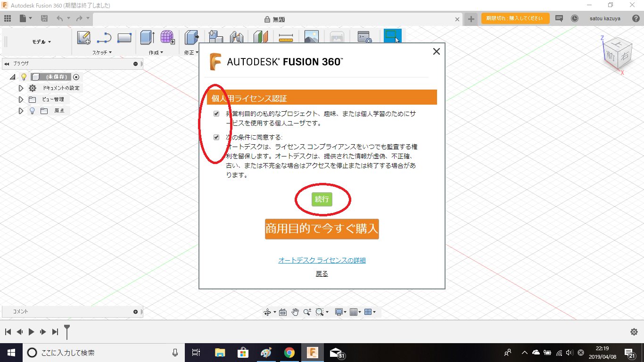Screen dimensions: 644x362
Task: Select the Create Sketch tool
Action: point(84,38)
